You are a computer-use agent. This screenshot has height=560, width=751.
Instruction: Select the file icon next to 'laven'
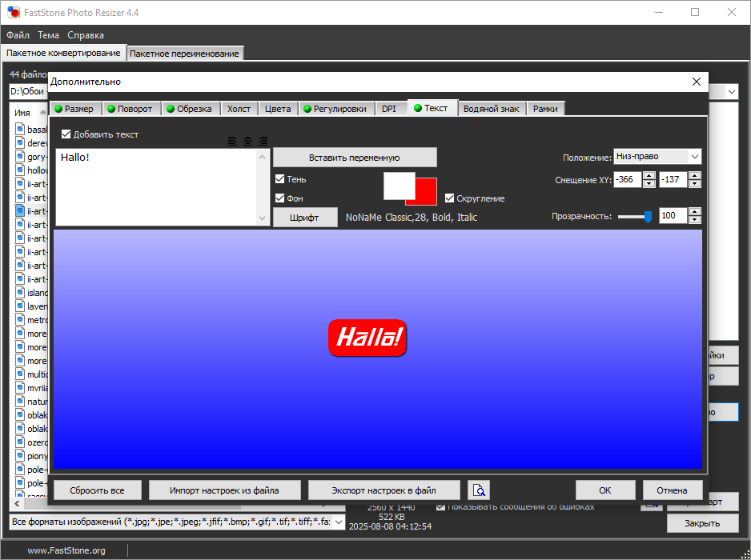pyautogui.click(x=20, y=306)
